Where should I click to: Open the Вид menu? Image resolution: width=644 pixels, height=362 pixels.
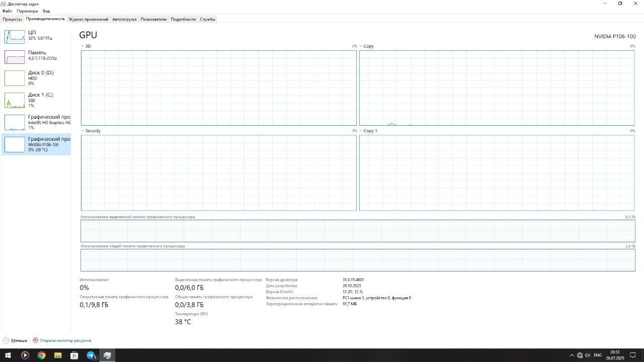(46, 11)
